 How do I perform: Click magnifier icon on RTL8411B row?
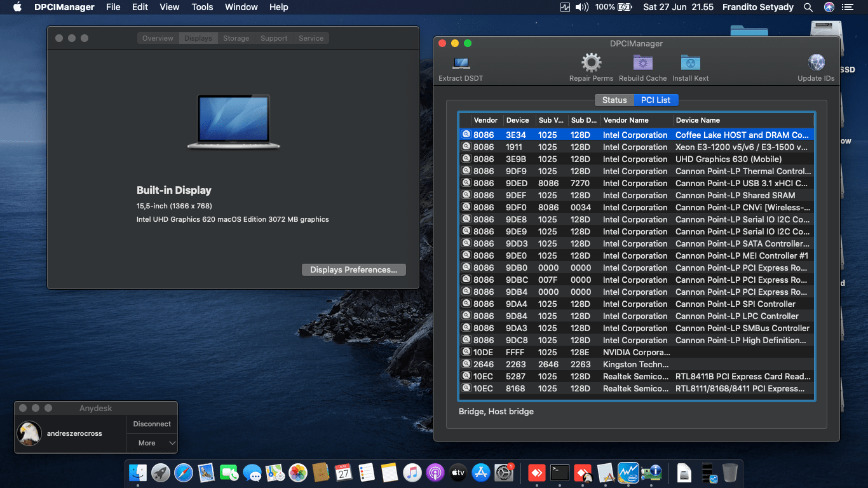click(x=465, y=376)
